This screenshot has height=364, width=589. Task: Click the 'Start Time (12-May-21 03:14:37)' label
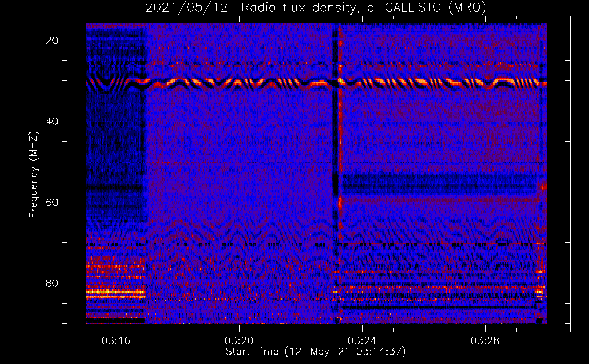click(x=316, y=352)
